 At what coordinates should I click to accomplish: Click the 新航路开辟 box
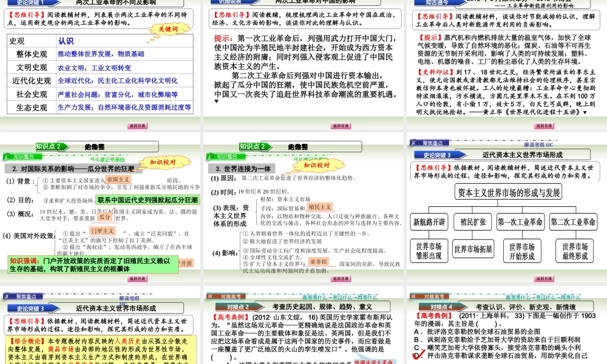[x=429, y=222]
